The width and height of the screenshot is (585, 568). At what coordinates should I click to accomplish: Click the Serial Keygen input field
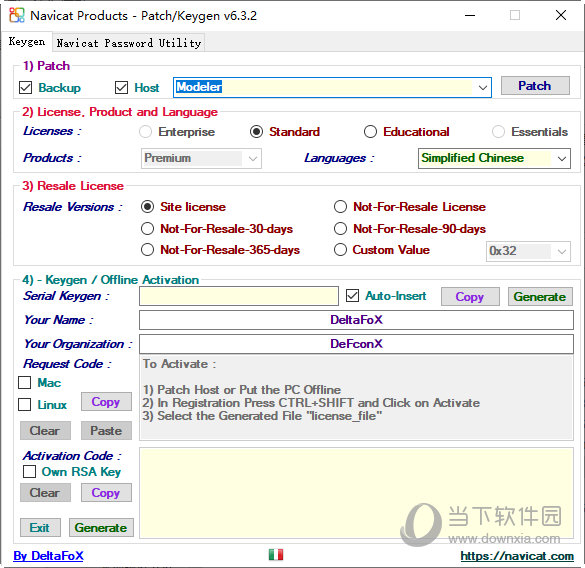(x=239, y=296)
